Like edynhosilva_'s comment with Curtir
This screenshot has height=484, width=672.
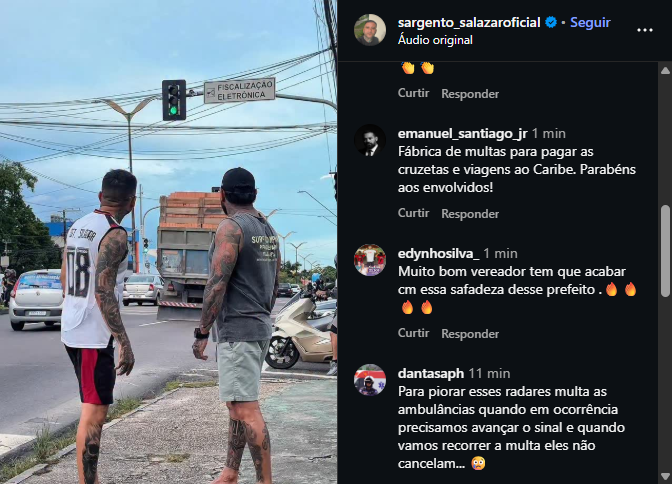click(x=413, y=333)
